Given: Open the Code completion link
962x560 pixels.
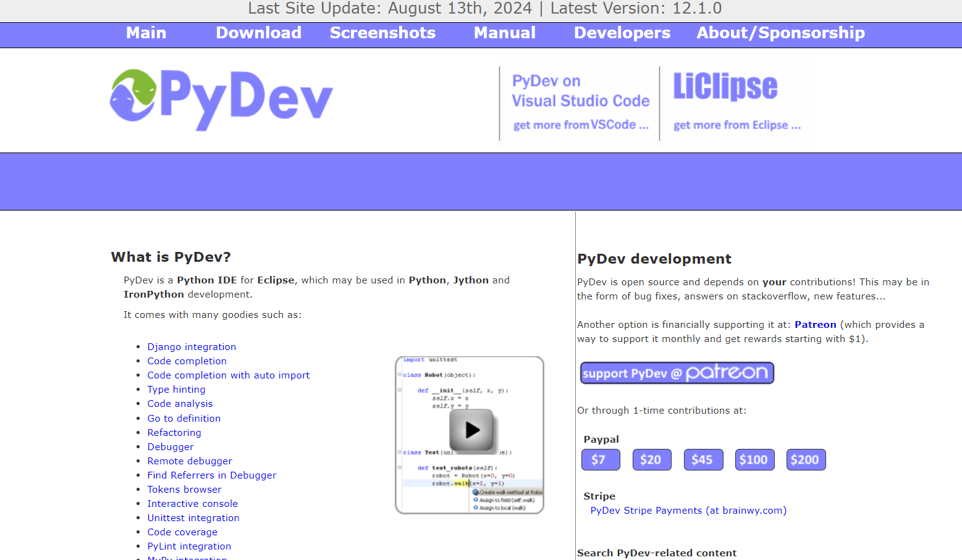Looking at the screenshot, I should (x=187, y=361).
